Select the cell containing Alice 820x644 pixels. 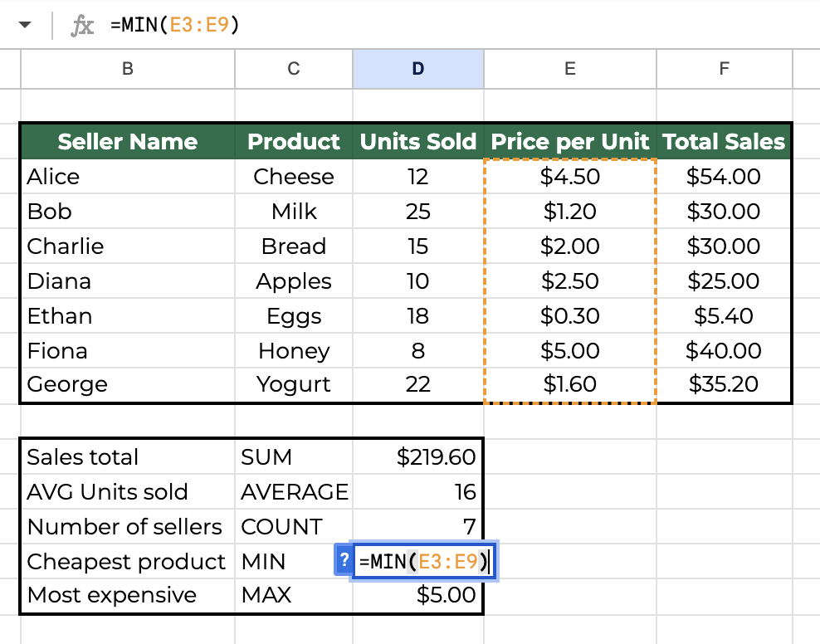(x=127, y=177)
